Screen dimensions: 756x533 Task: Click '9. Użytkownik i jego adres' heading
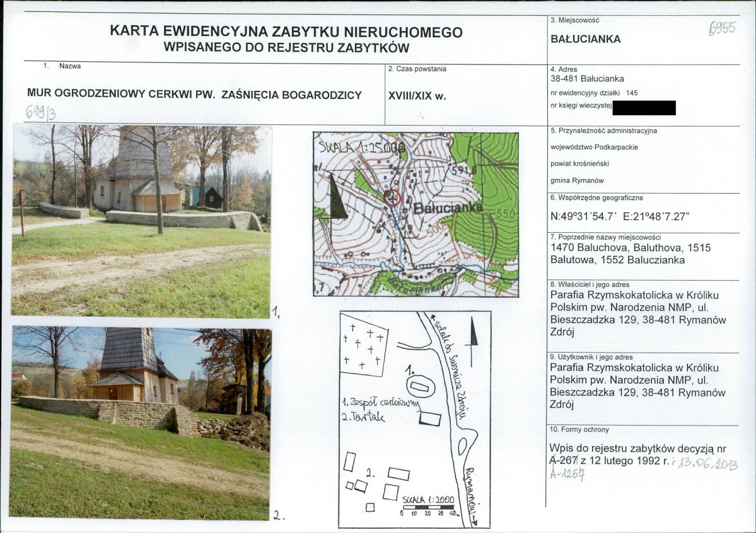[591, 358]
